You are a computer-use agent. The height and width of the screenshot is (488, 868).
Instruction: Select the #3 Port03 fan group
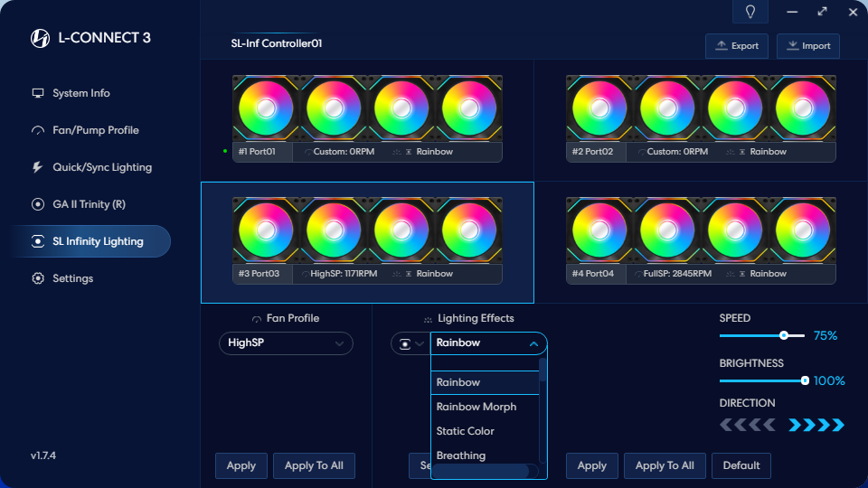click(368, 241)
